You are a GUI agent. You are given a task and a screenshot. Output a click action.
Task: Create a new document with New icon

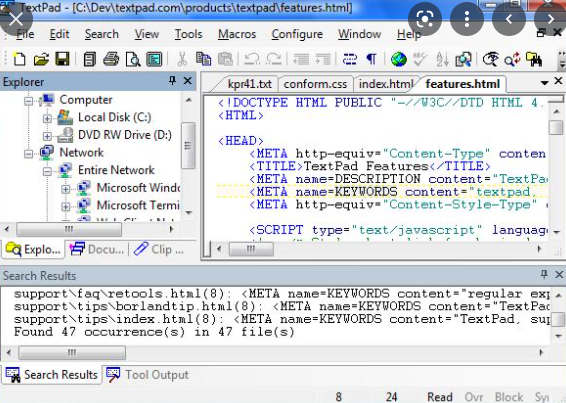click(19, 59)
